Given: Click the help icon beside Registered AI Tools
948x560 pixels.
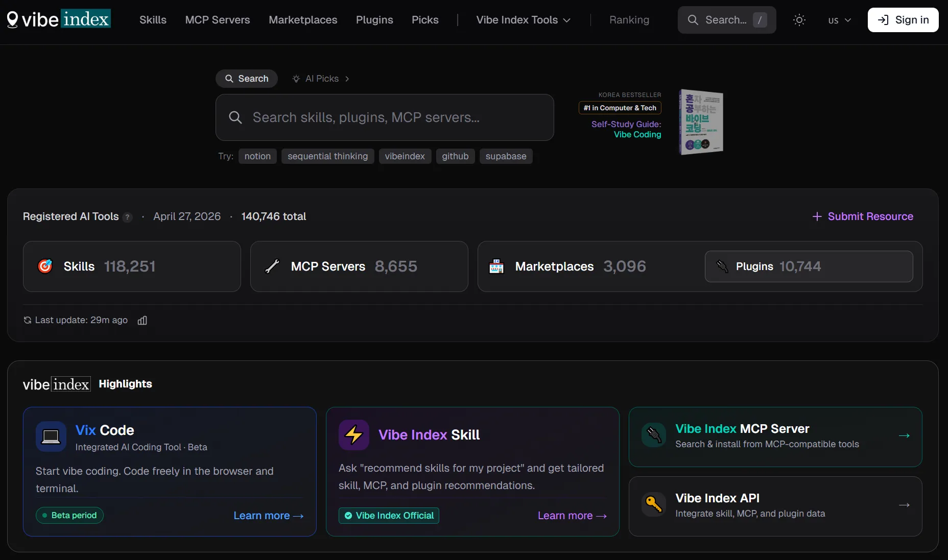Looking at the screenshot, I should click(x=128, y=217).
